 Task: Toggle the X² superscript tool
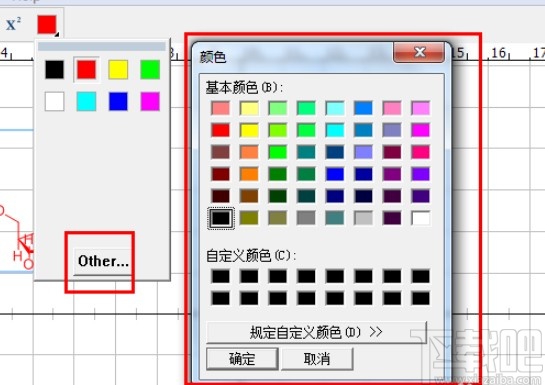13,24
